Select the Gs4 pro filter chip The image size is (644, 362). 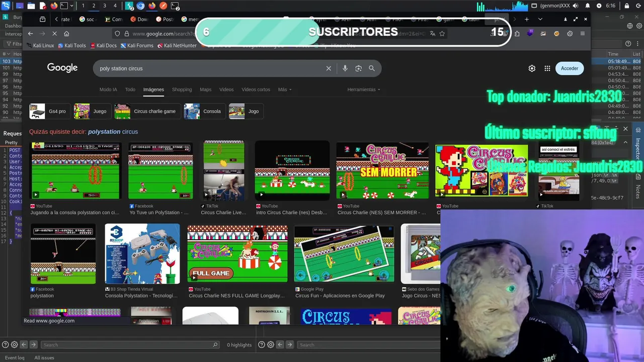point(49,111)
